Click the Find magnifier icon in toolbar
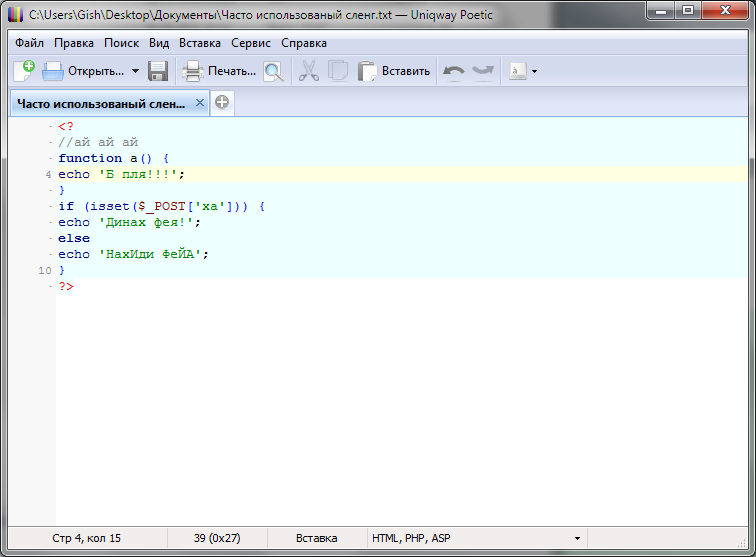Image resolution: width=756 pixels, height=557 pixels. coord(273,71)
